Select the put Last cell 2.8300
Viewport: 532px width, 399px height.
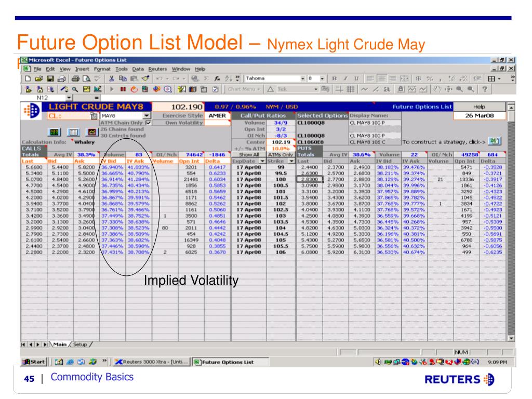(310, 179)
